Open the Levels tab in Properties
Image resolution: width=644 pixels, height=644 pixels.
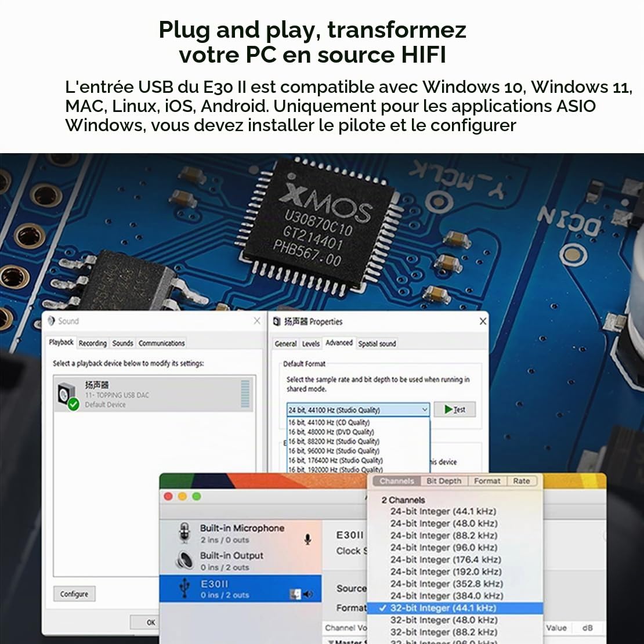pyautogui.click(x=311, y=344)
